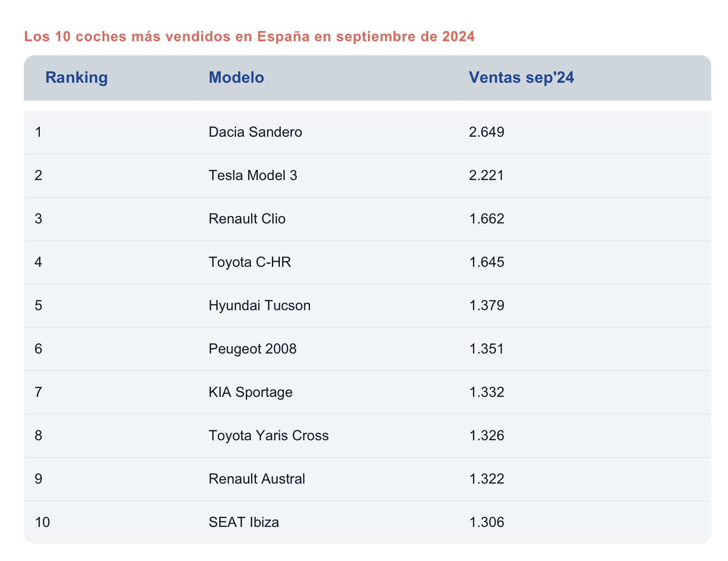Select the Renault Clio model cell
The height and width of the screenshot is (561, 728).
click(x=247, y=219)
